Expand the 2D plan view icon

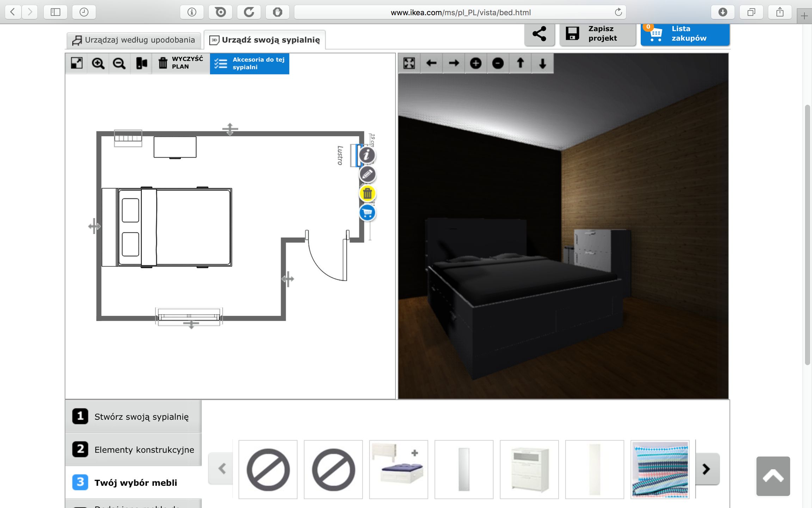tap(76, 64)
